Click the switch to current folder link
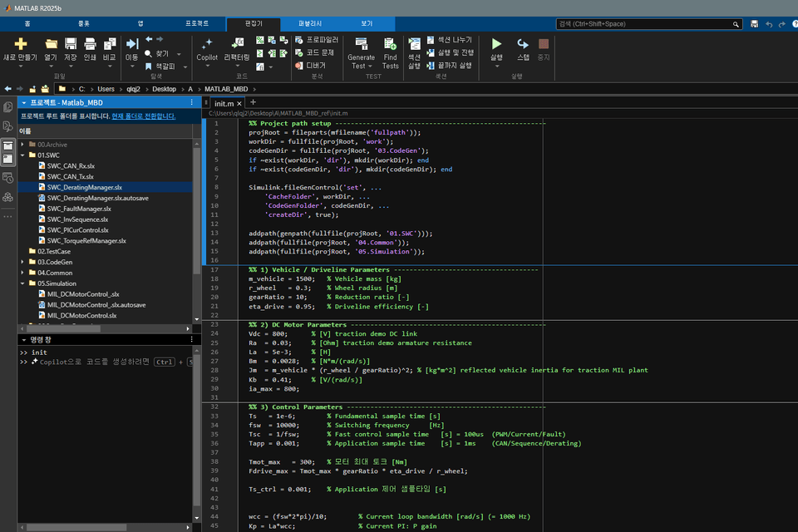The width and height of the screenshot is (798, 532). (x=144, y=116)
